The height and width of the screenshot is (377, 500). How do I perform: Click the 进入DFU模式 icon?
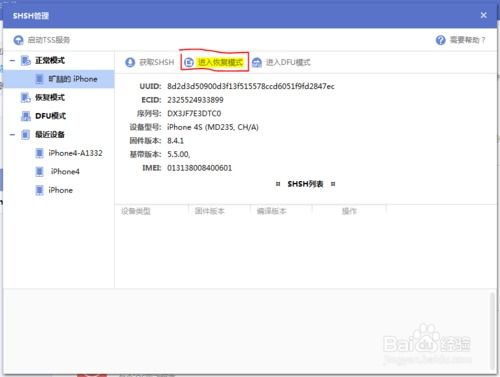[257, 62]
